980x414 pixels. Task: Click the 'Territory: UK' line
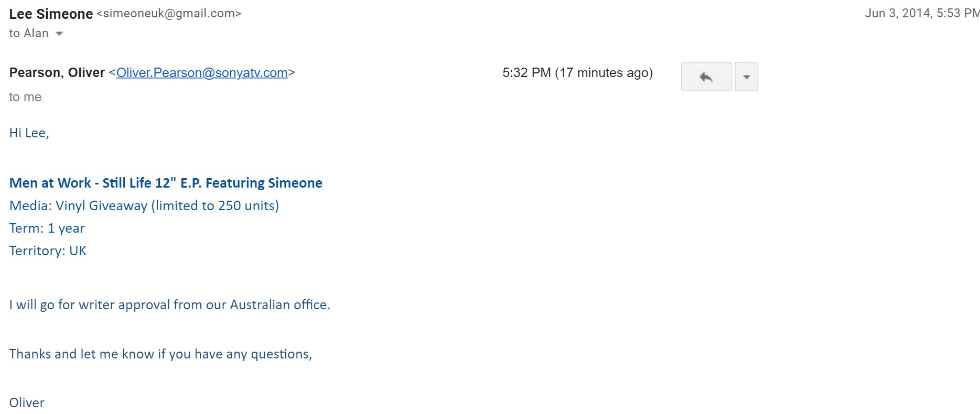point(48,251)
